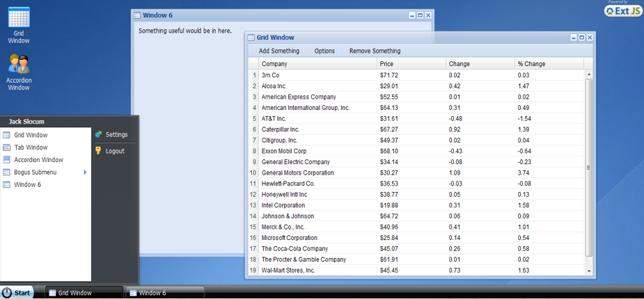Sort grid by the % Change column header
This screenshot has width=644, height=299.
tap(549, 64)
